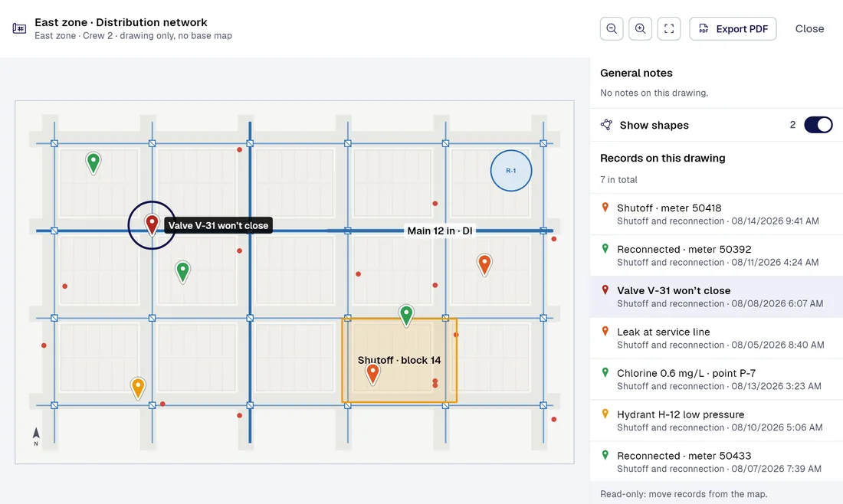
Task: Click the pin icon of Shutoff meter 50418 record
Action: [x=605, y=208]
